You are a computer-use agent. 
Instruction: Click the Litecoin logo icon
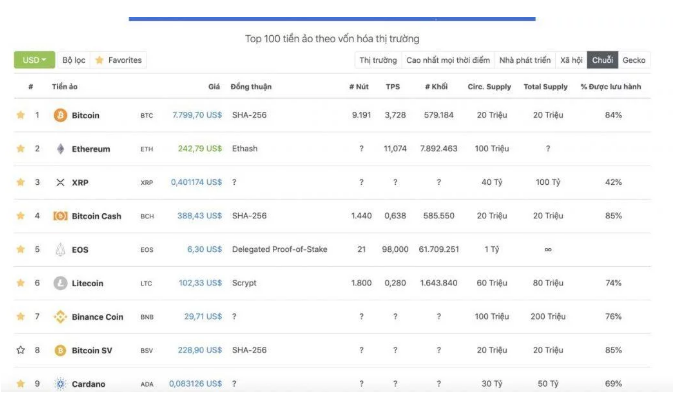click(60, 283)
